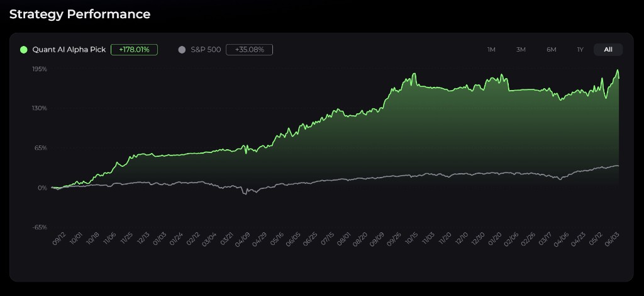Image resolution: width=644 pixels, height=296 pixels.
Task: Switch chart to 1Y range
Action: [x=580, y=50]
